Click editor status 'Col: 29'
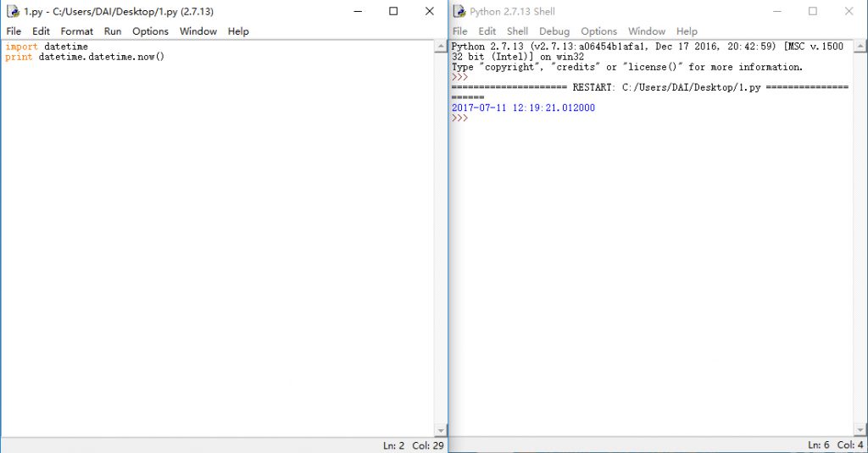Screen dimensions: 868x453 [428, 445]
